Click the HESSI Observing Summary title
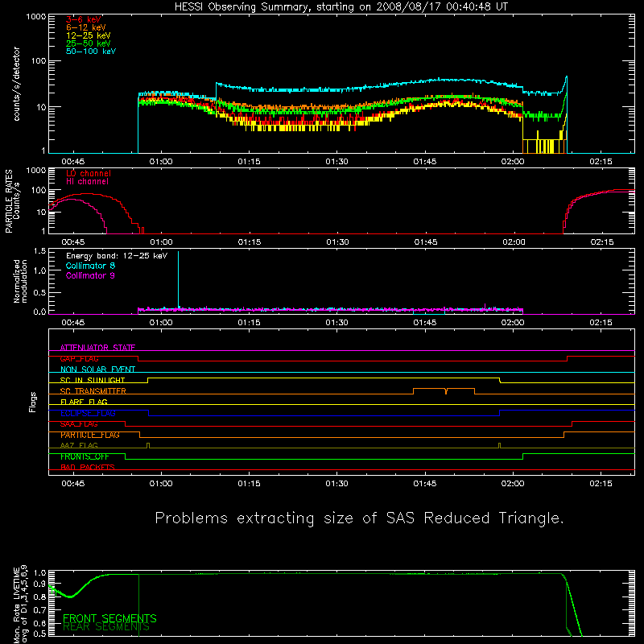Viewport: 644px width, 644px height. [x=341, y=7]
